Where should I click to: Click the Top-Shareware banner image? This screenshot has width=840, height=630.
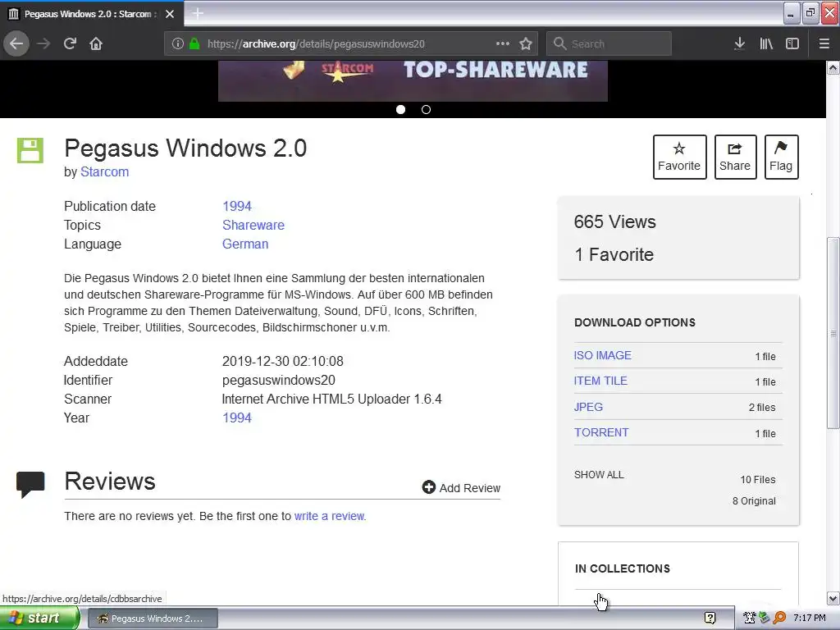[x=413, y=81]
